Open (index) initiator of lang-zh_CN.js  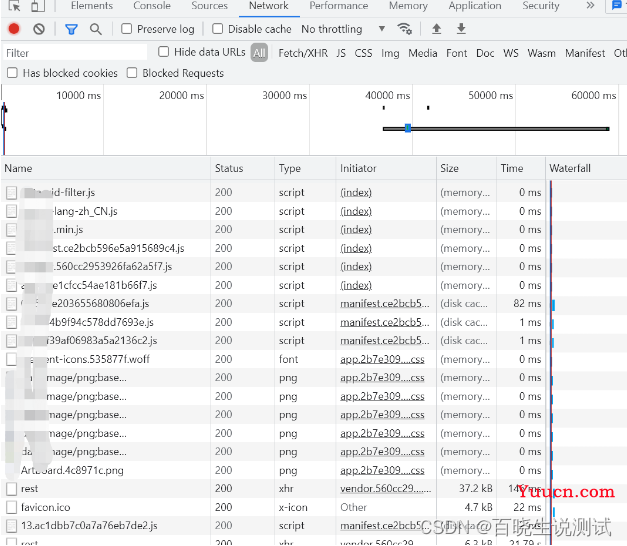click(356, 211)
